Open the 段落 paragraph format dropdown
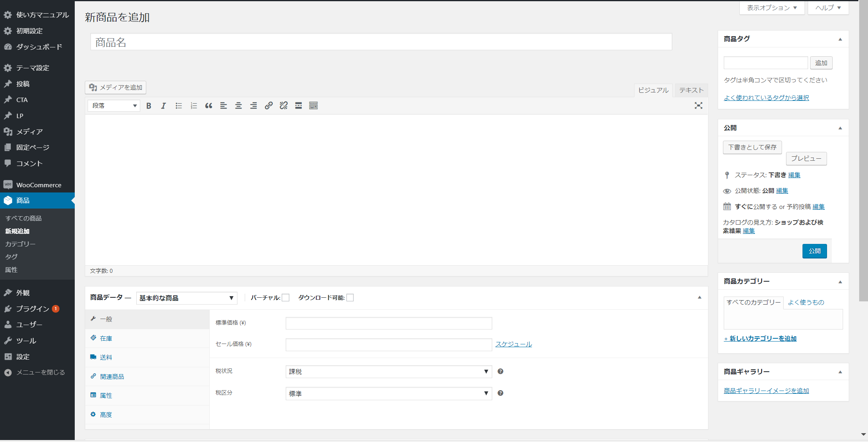 click(114, 106)
